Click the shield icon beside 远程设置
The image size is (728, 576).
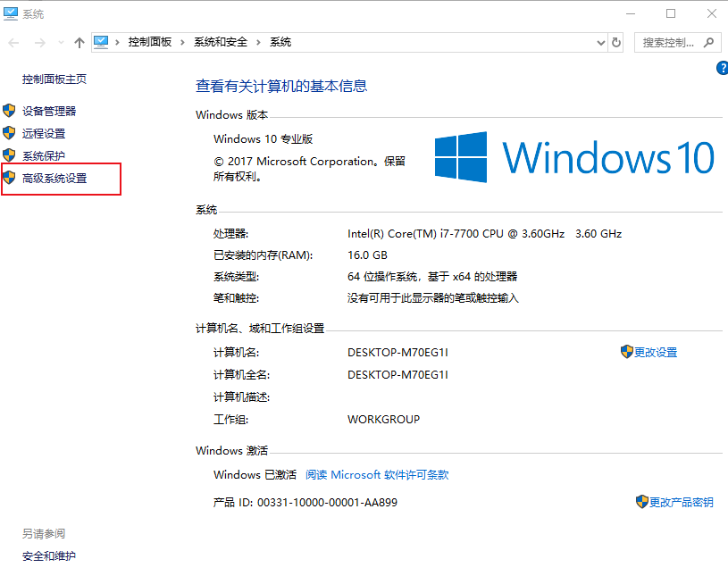pos(9,133)
